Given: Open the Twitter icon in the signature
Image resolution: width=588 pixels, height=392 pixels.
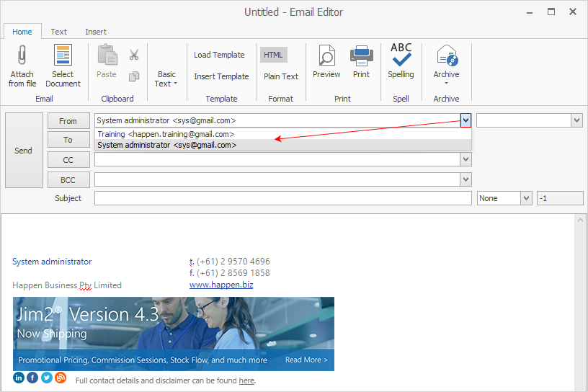Looking at the screenshot, I should pyautogui.click(x=47, y=377).
